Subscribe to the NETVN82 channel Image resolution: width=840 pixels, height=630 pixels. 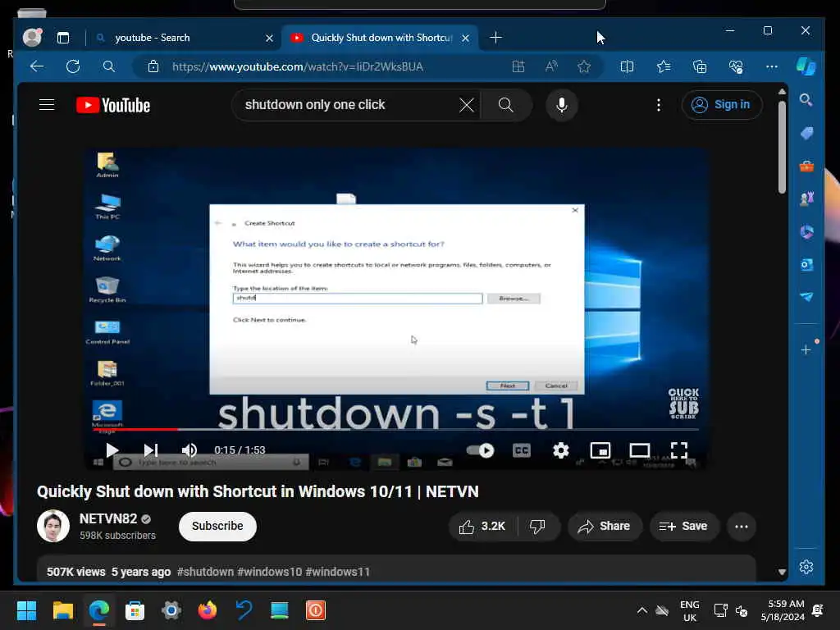click(x=217, y=526)
